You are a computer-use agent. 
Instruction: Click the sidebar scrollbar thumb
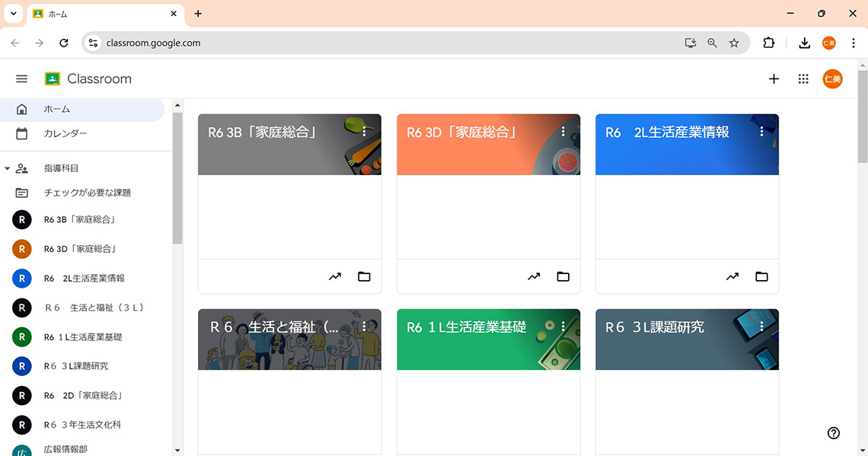pyautogui.click(x=177, y=178)
